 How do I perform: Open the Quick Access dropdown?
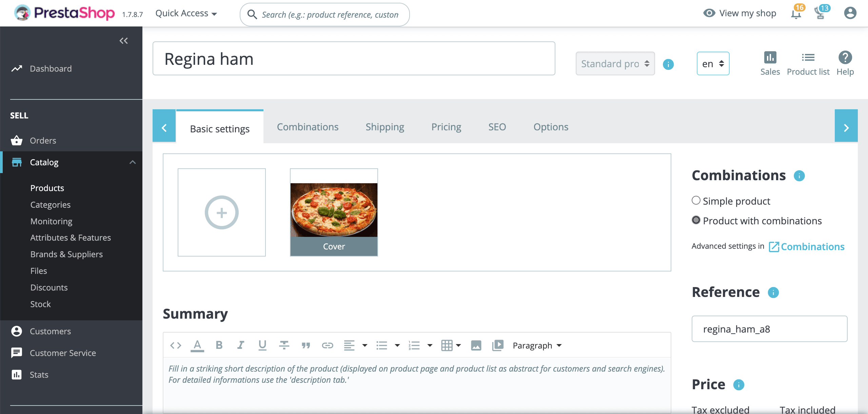tap(186, 13)
